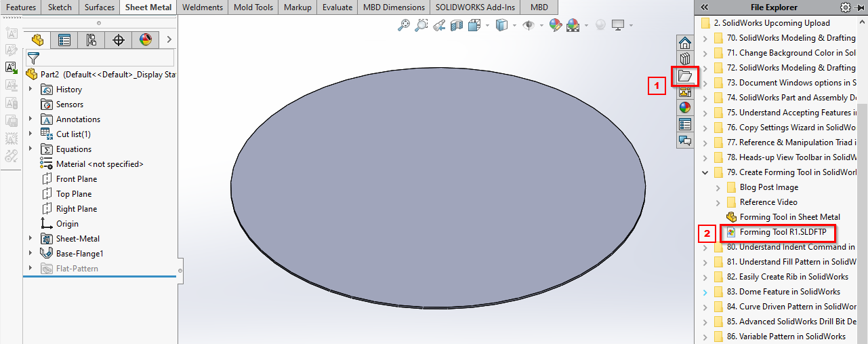868x344 pixels.
Task: Collapse the 79. Create Forming Tool folder
Action: tap(705, 172)
